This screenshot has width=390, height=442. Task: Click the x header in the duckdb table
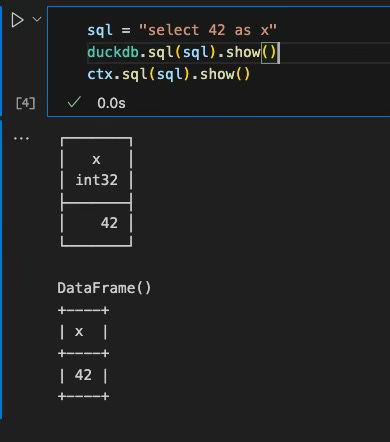click(96, 160)
